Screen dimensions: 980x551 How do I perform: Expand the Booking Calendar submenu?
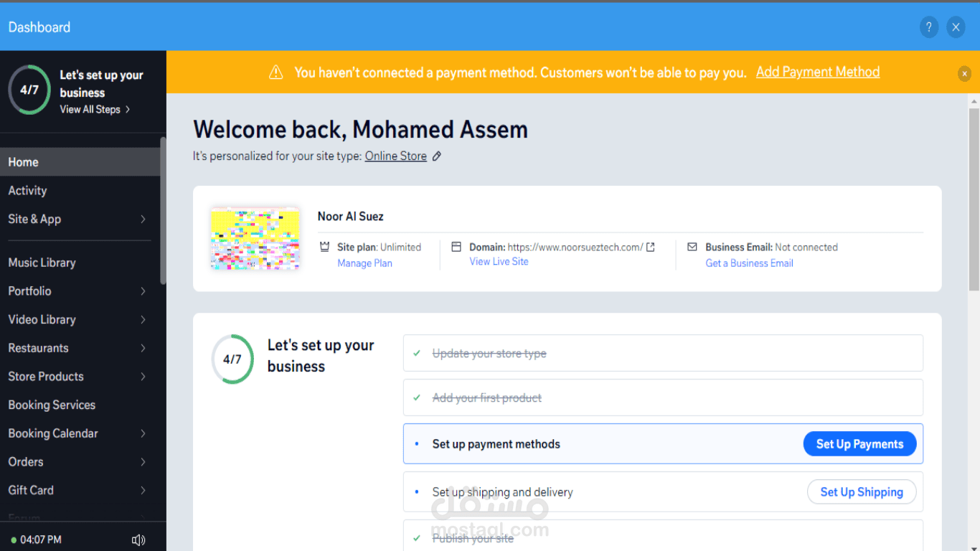[x=143, y=433]
